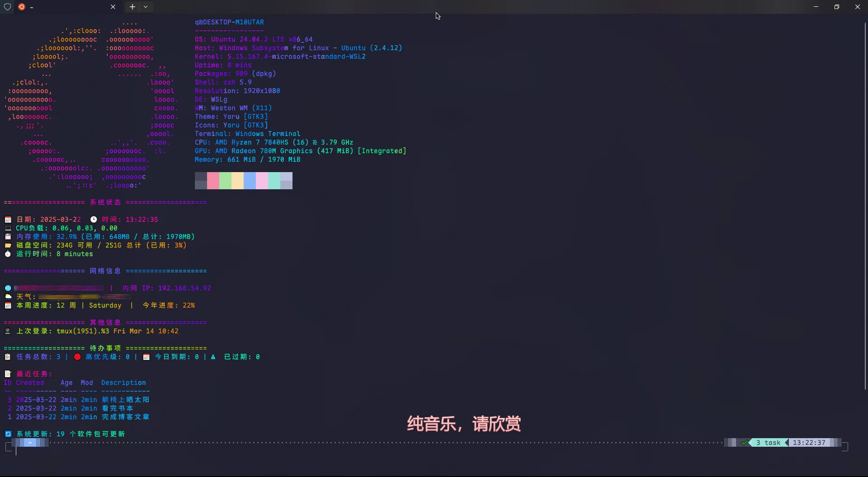Click the vertical scrollbar on the right edge
868x477 pixels.
[865, 203]
